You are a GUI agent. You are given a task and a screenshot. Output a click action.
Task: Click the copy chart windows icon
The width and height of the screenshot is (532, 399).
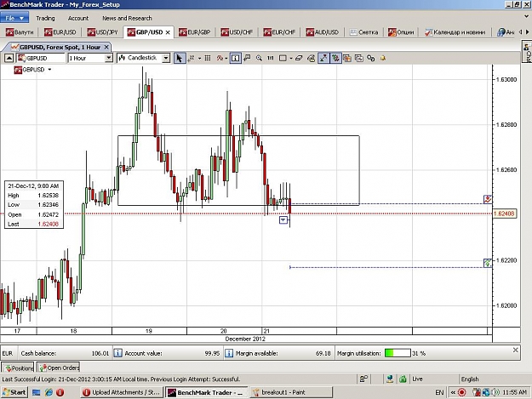pos(359,59)
